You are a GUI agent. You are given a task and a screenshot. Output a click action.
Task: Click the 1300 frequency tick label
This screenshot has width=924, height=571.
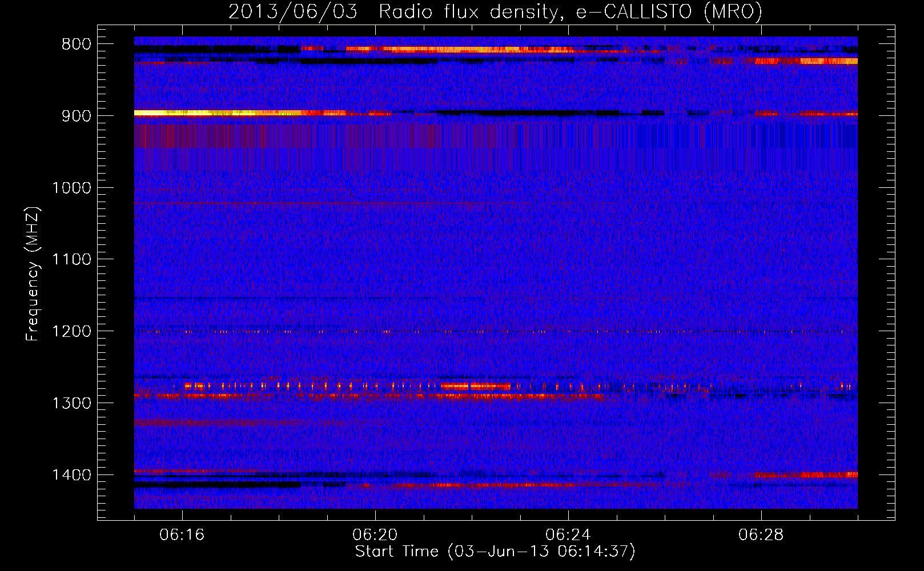point(71,404)
